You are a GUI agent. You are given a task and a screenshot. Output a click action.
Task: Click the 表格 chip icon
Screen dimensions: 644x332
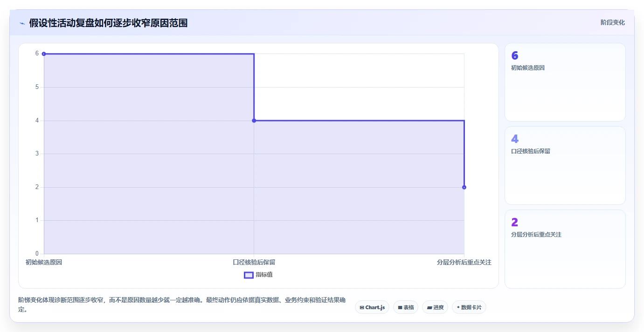(x=400, y=307)
